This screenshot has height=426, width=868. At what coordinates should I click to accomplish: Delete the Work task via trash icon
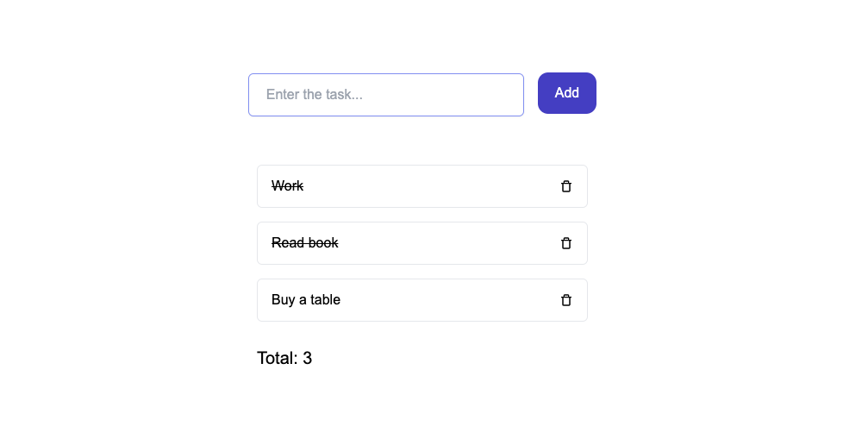coord(565,186)
